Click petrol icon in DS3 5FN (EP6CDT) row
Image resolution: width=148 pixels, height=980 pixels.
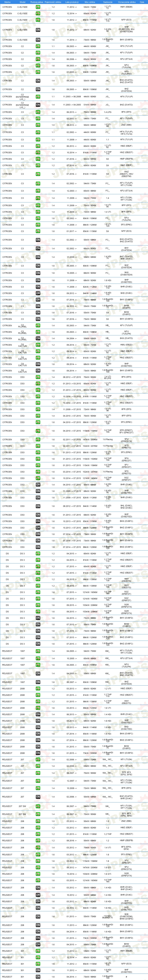pyautogui.click(x=38, y=459)
